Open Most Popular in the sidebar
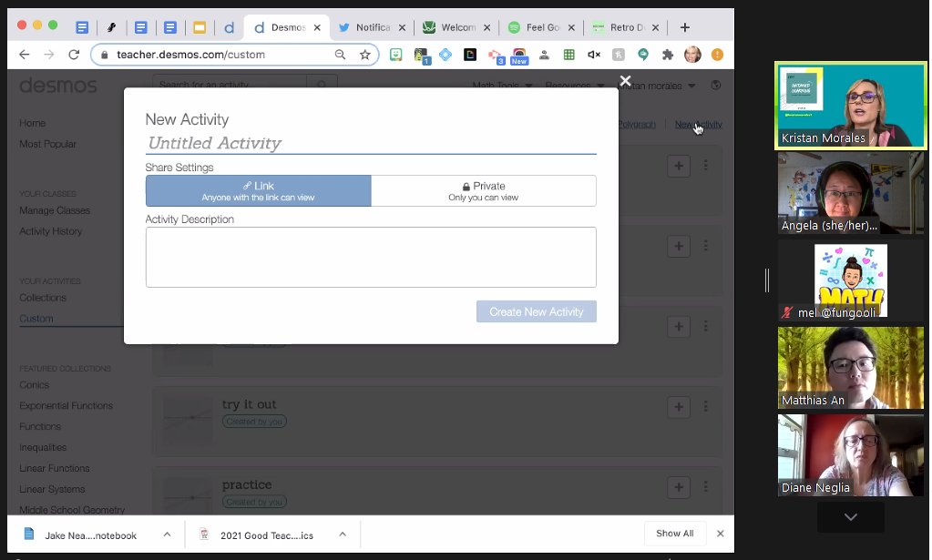 47,144
